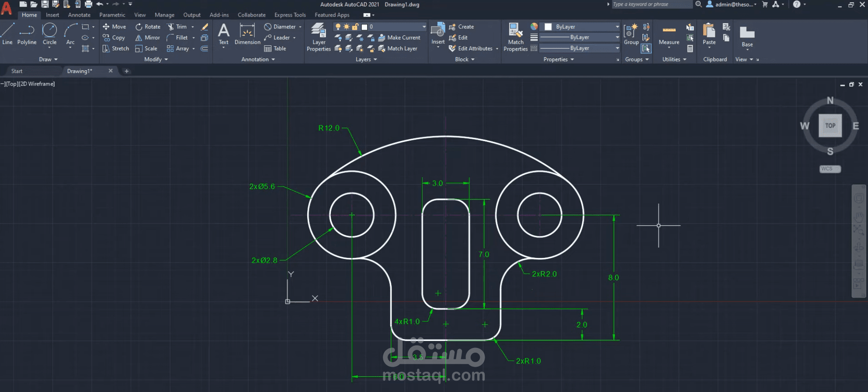Activate the Trim command

(177, 27)
